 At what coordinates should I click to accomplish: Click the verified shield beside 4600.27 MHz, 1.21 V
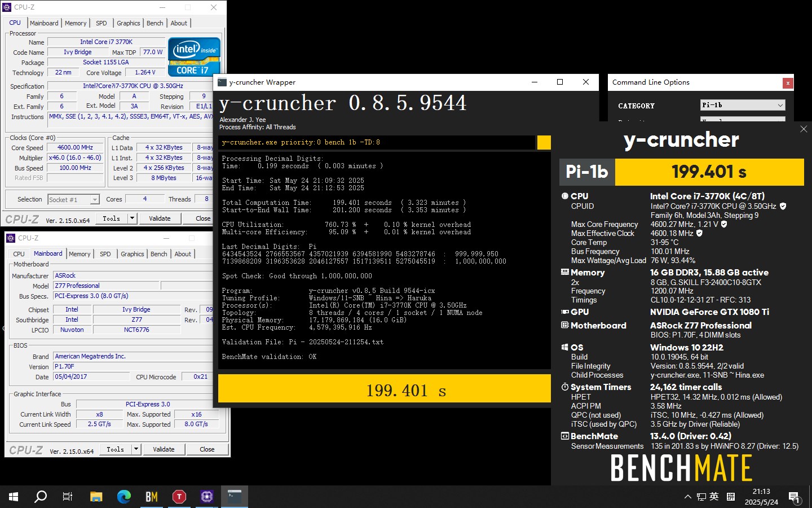tap(724, 224)
